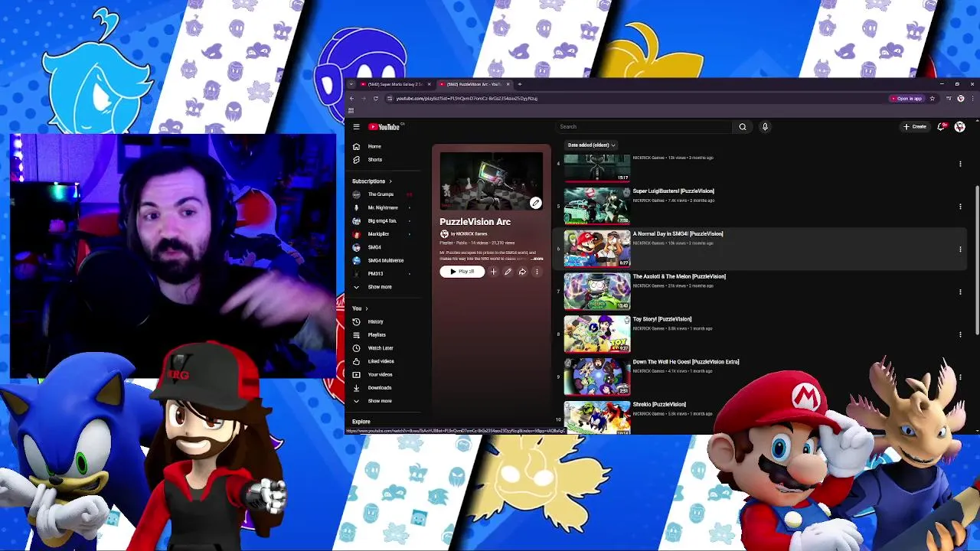Activate voice search microphone
The image size is (980, 551).
click(765, 127)
